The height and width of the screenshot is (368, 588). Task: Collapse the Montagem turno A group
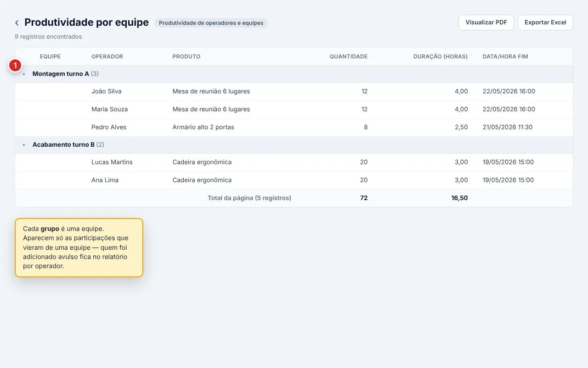(x=24, y=74)
